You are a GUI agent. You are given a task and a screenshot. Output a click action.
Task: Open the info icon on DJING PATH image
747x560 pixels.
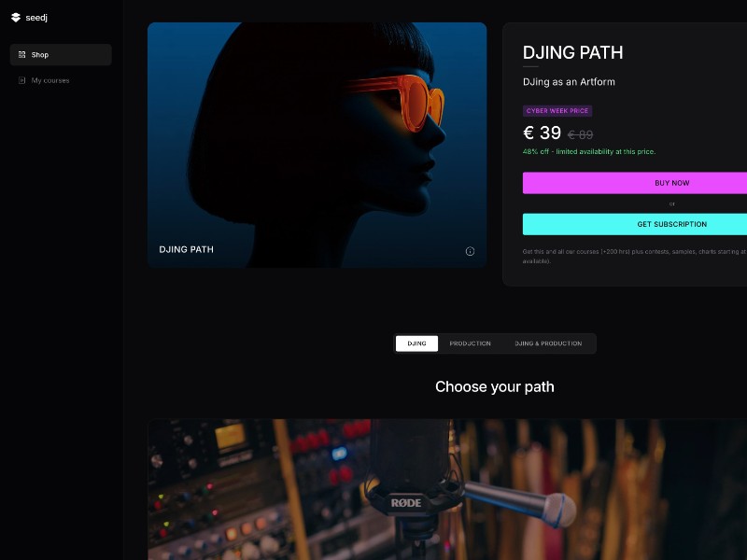[470, 249]
